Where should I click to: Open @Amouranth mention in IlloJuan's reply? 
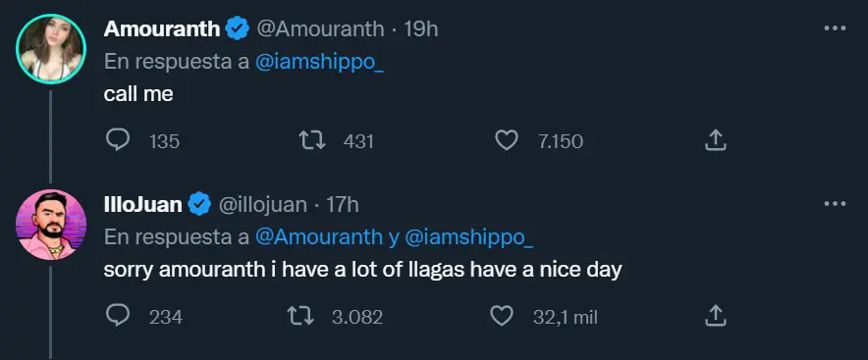(319, 237)
